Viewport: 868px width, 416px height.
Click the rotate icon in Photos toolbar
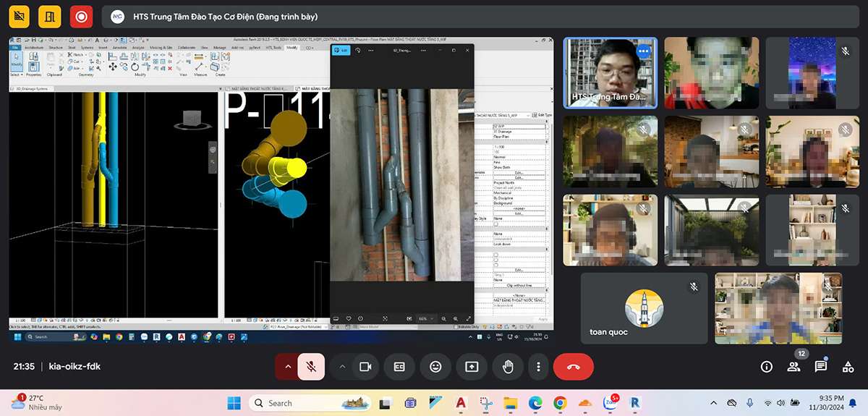[x=357, y=50]
